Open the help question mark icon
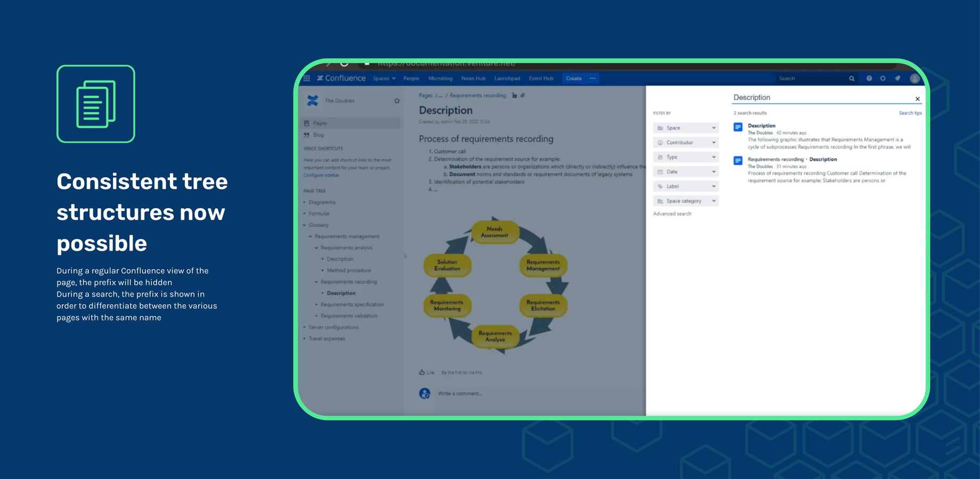The height and width of the screenshot is (479, 980). pos(869,78)
